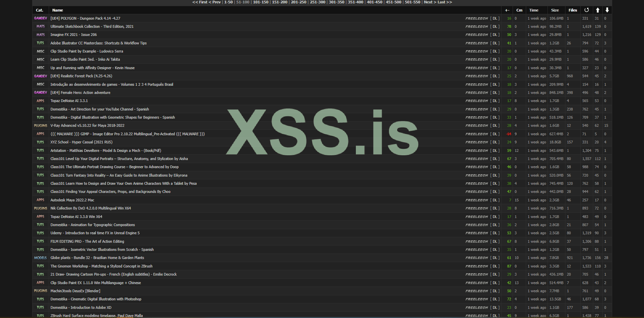Image resolution: width=644 pixels, height=318 pixels.
Task: Click the MISC category icon for Up and Running with Affinity Designer
Action: pos(41,68)
